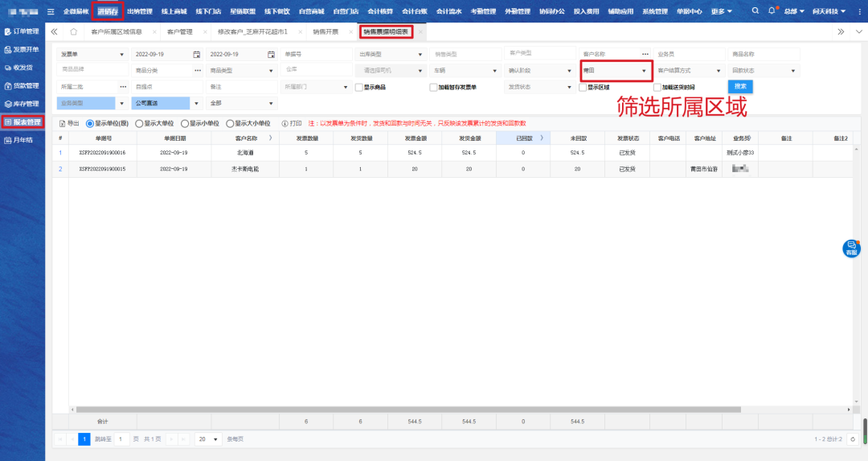The width and height of the screenshot is (868, 461).
Task: Click the 打印 print icon
Action: coord(285,124)
